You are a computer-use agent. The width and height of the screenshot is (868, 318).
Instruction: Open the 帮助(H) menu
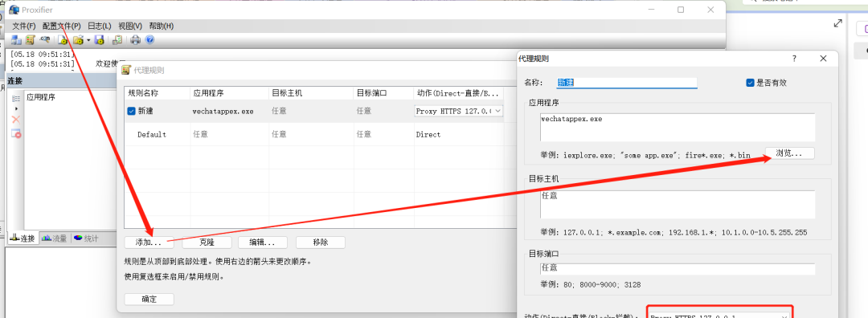(162, 26)
